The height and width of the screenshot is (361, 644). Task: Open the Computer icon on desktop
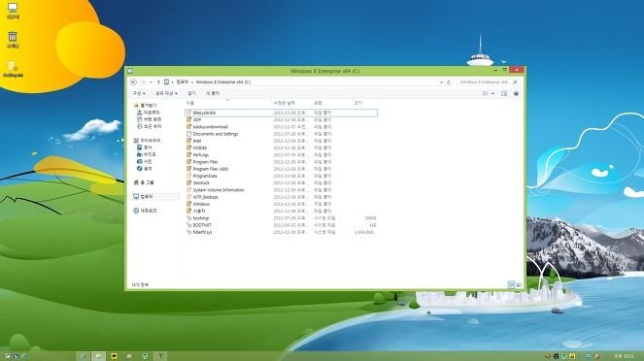click(13, 11)
